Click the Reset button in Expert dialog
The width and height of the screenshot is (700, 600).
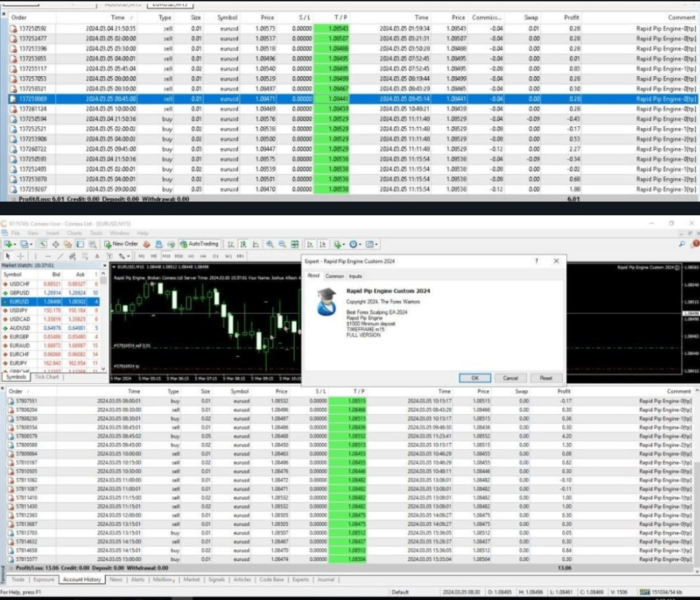pos(546,378)
